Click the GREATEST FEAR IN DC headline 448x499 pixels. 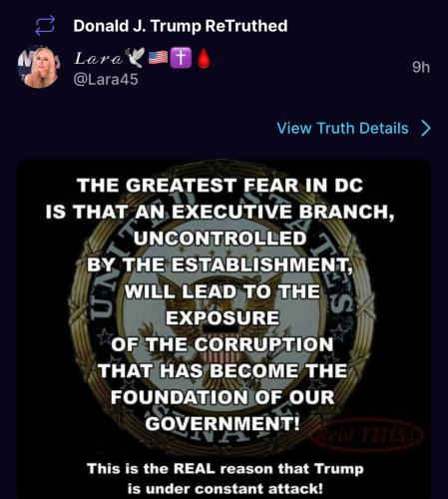(x=221, y=186)
